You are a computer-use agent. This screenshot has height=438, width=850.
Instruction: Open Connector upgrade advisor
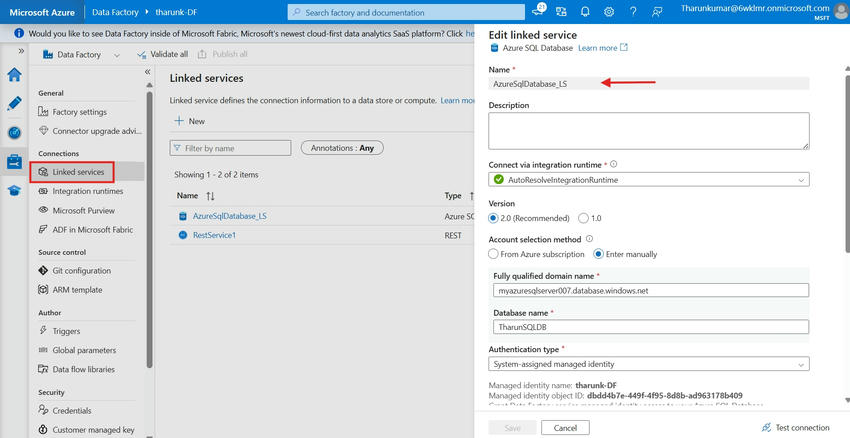pyautogui.click(x=90, y=131)
